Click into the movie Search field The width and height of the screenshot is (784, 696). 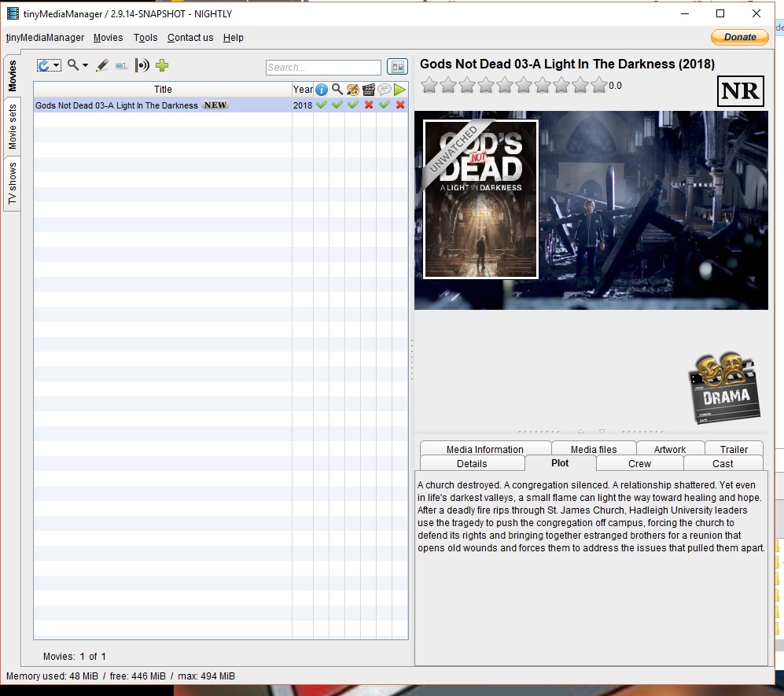[323, 67]
